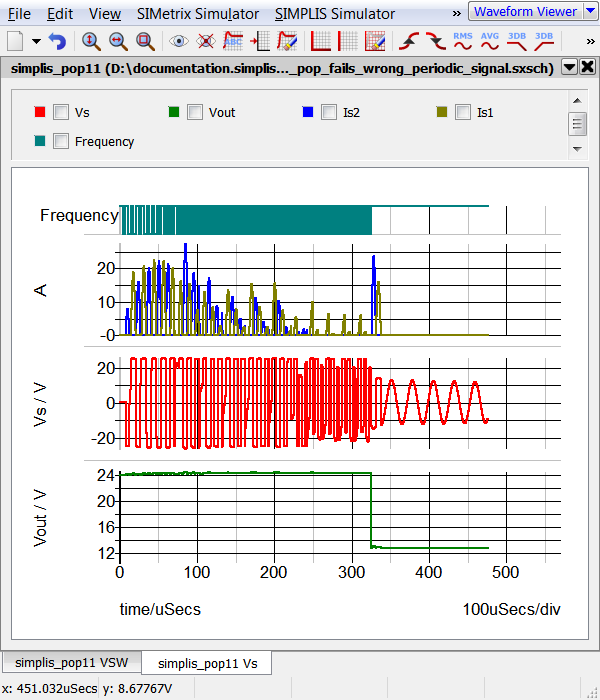The image size is (600, 700).
Task: Check the Is2 curve checkbox
Action: pyautogui.click(x=329, y=112)
